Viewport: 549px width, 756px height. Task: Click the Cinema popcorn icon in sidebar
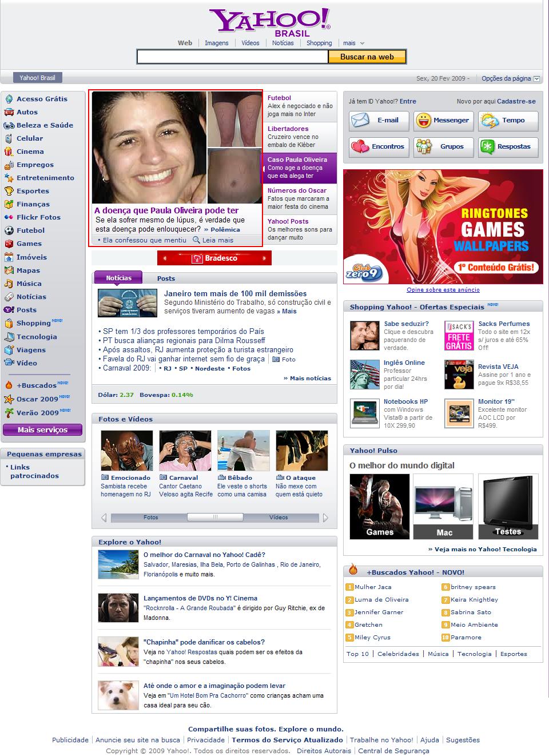pyautogui.click(x=9, y=152)
